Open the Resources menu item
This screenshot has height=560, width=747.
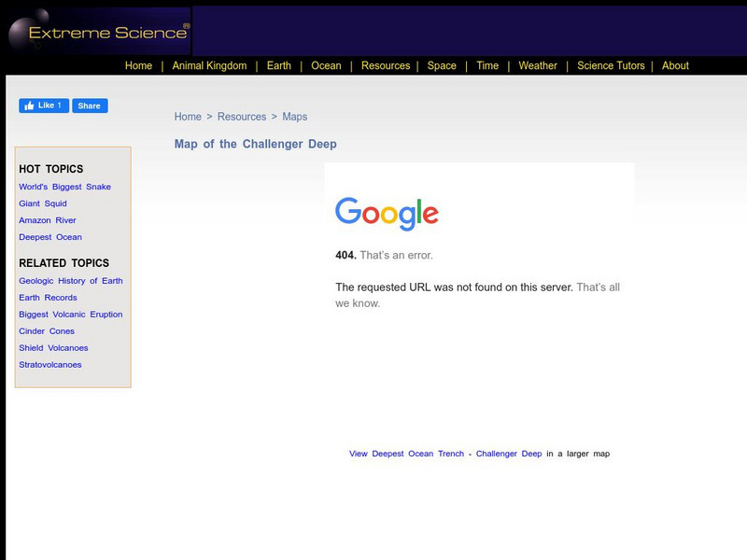(x=386, y=65)
